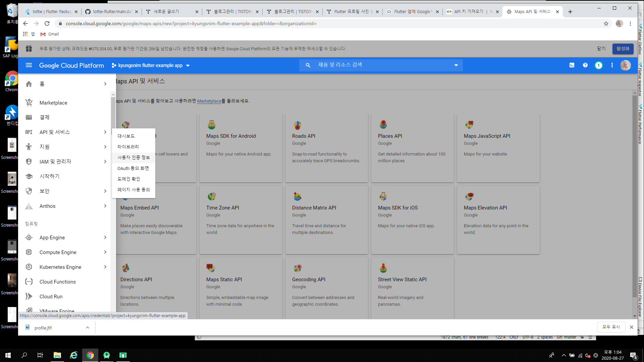Open the notifications badge icon

599,65
